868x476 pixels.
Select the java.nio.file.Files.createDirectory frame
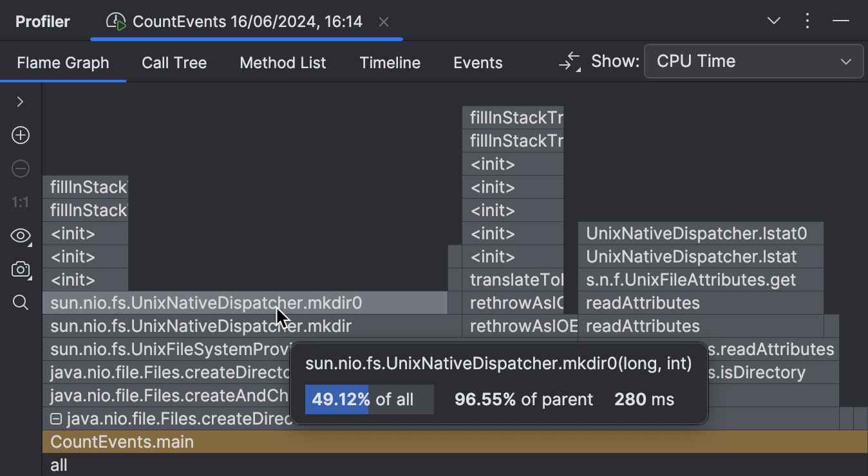tap(166, 372)
